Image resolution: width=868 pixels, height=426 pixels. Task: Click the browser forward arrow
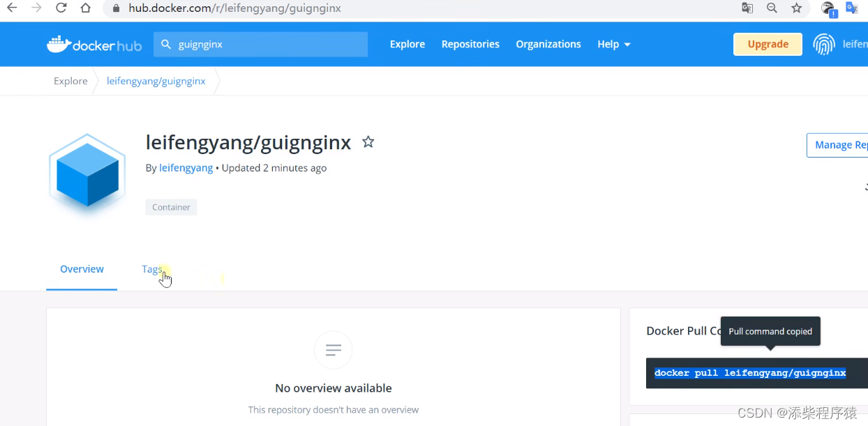pos(36,8)
